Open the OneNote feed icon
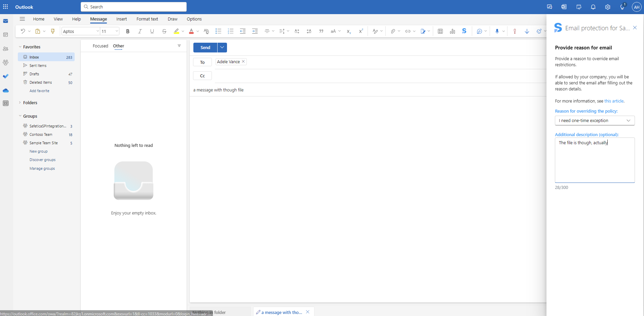The width and height of the screenshot is (644, 316). (x=564, y=7)
